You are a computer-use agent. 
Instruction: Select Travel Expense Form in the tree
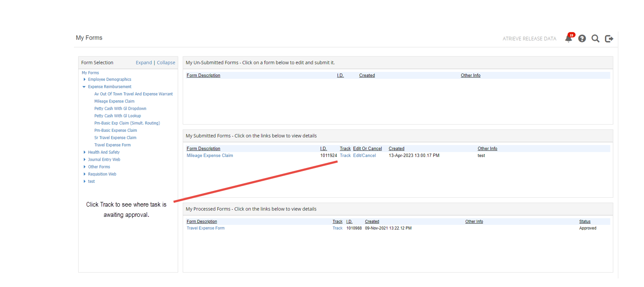(112, 145)
